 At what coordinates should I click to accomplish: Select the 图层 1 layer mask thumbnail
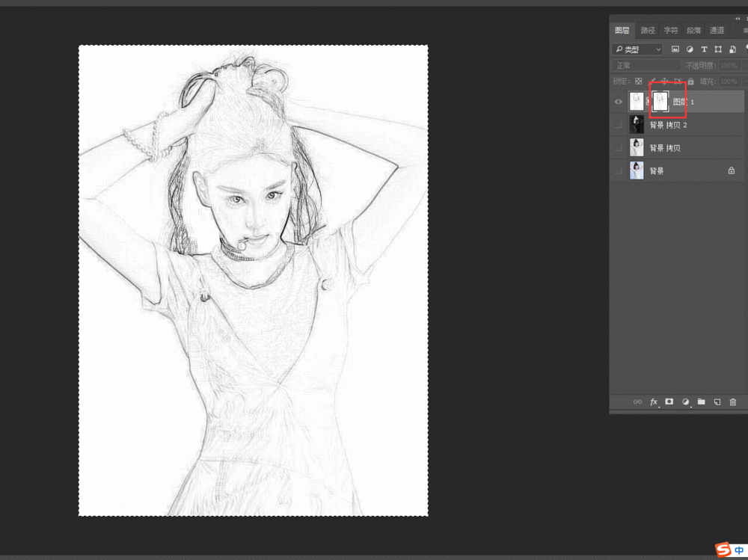(660, 102)
